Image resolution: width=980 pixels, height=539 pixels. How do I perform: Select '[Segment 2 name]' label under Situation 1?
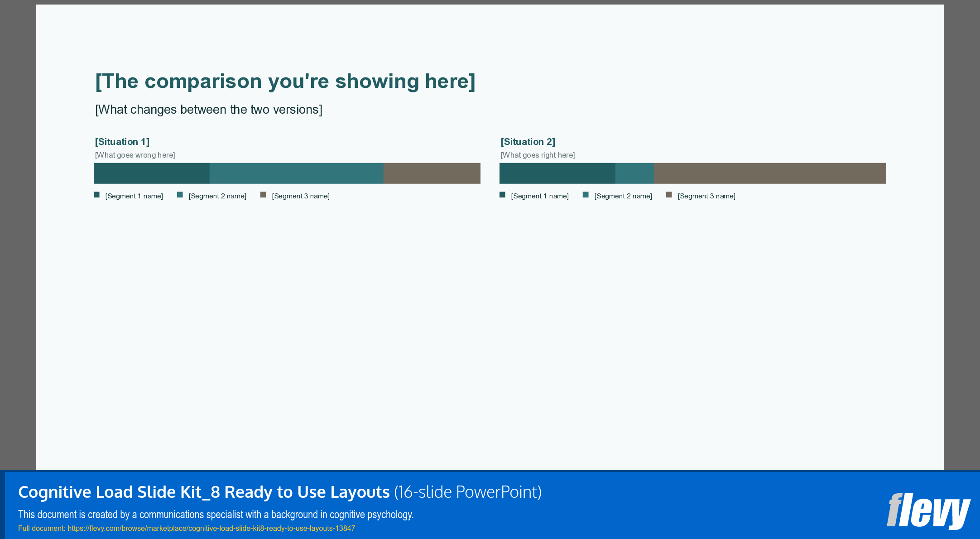[217, 196]
